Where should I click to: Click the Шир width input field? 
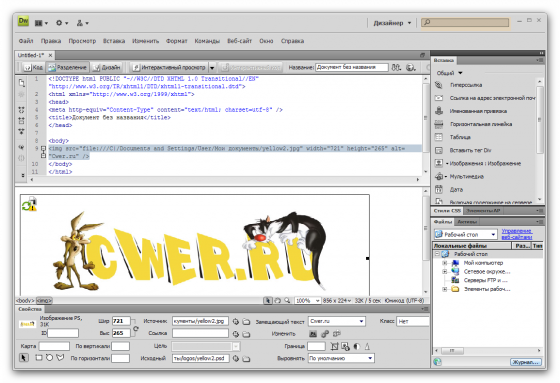pos(121,321)
